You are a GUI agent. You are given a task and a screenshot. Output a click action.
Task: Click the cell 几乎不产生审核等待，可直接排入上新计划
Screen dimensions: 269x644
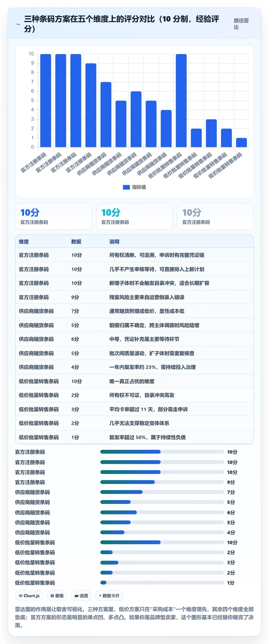[157, 269]
